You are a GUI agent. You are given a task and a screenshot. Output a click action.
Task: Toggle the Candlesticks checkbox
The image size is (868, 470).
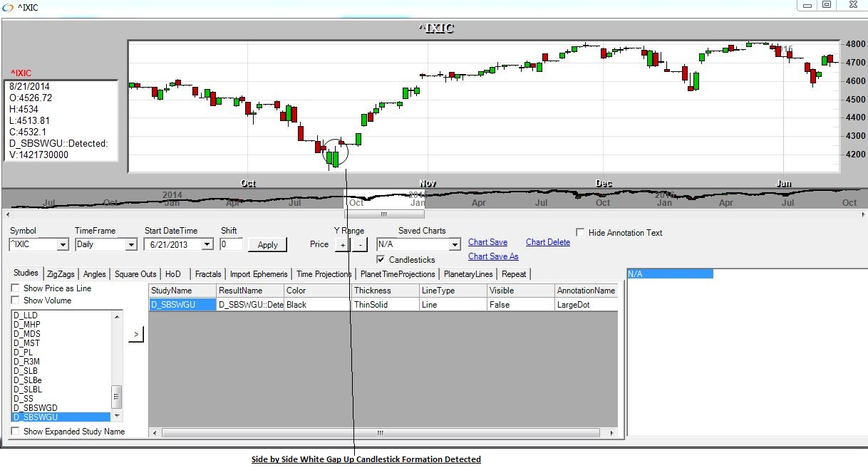[x=381, y=260]
